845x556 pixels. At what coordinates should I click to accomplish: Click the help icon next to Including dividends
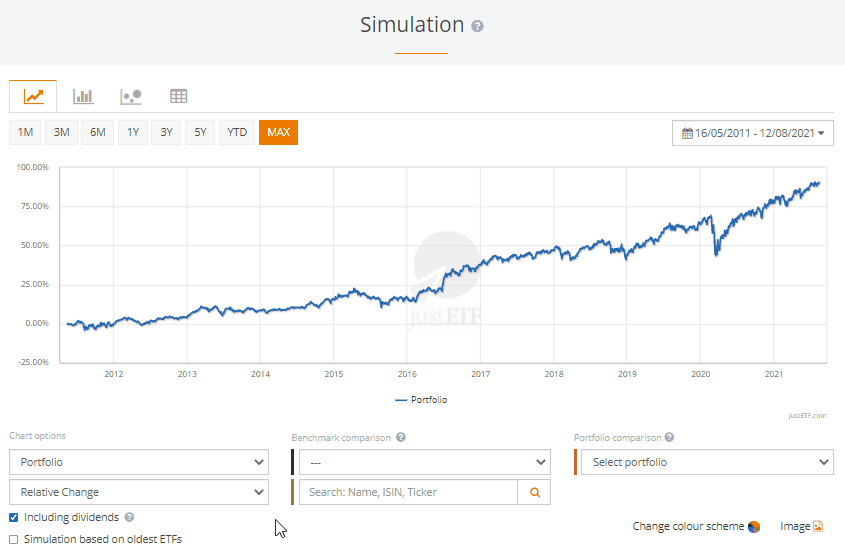click(x=130, y=518)
